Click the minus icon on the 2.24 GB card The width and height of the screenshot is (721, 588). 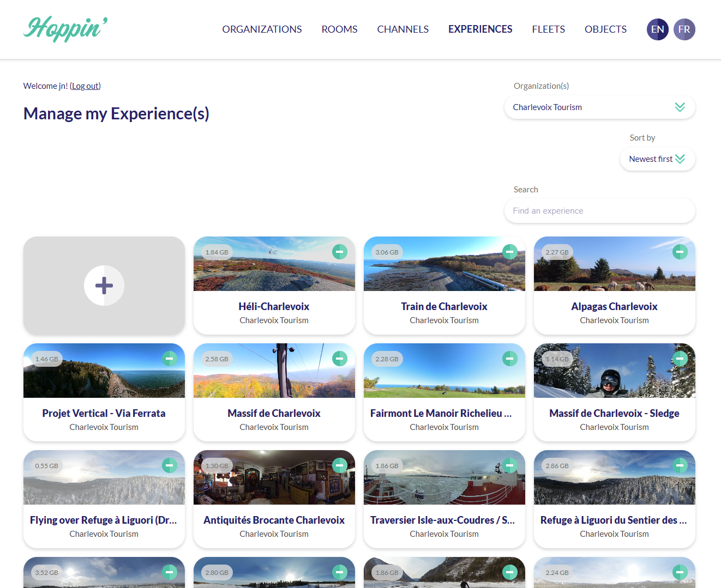coord(680,572)
